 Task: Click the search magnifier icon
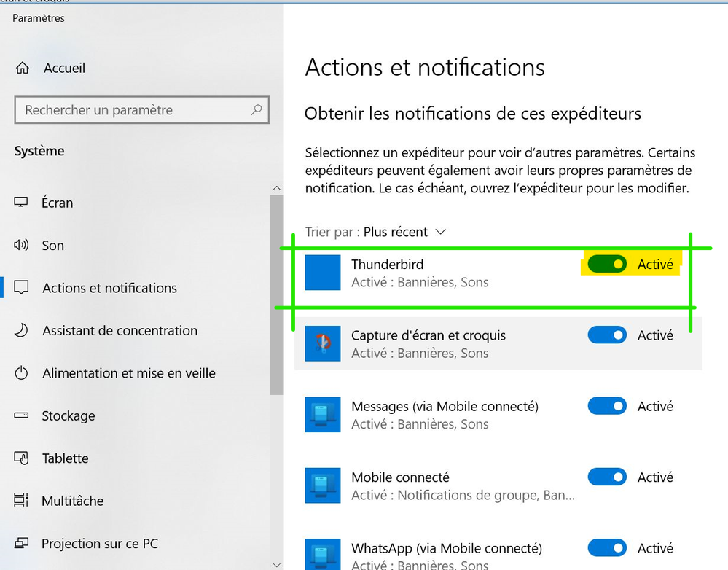(256, 110)
